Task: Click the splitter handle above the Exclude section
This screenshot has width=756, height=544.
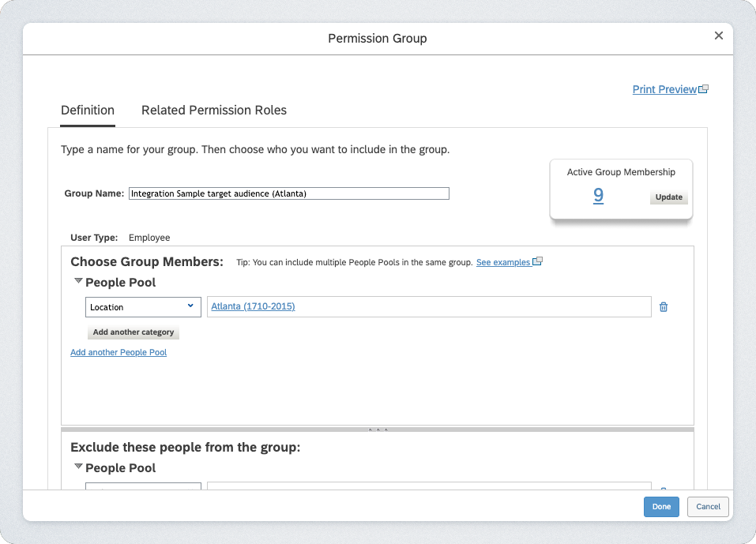Action: coord(378,430)
